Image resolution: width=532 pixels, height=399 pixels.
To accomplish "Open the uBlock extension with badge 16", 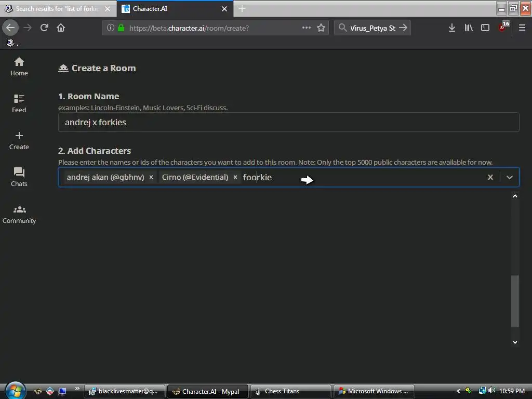I will (503, 27).
